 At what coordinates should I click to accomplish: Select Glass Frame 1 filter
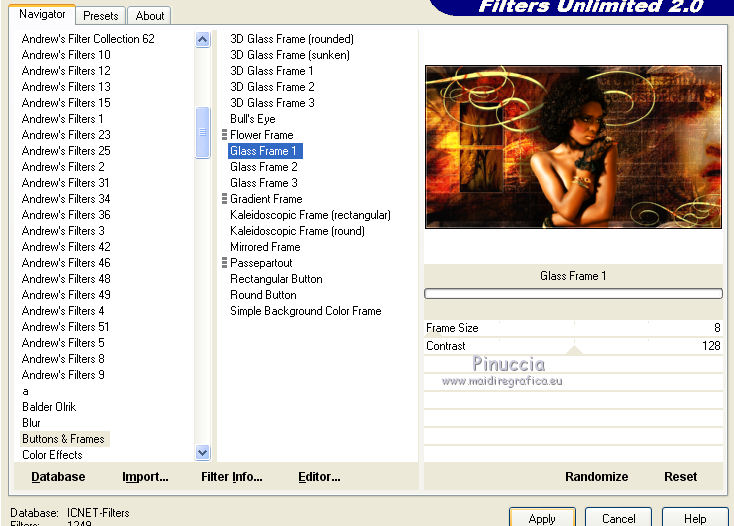[x=265, y=151]
